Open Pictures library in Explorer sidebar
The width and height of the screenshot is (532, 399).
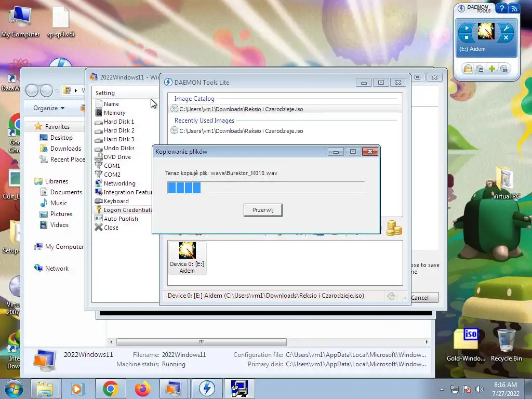coord(56,214)
